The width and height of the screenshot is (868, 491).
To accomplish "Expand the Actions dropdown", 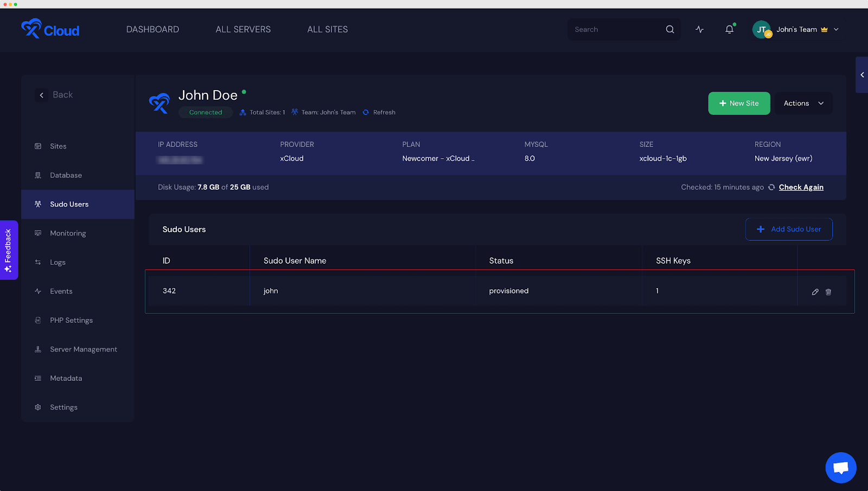I will point(803,103).
